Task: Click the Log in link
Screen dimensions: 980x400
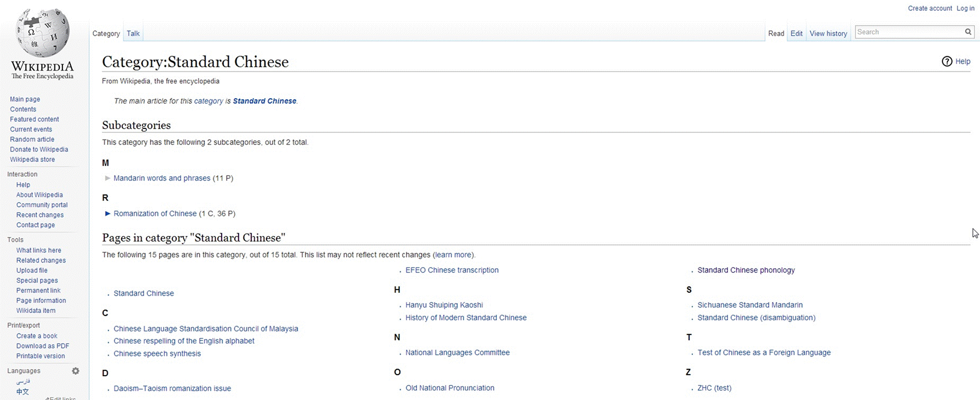Action: tap(965, 8)
